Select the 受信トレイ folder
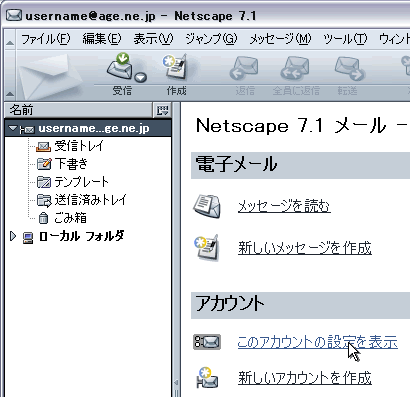The width and height of the screenshot is (410, 397). [79, 146]
